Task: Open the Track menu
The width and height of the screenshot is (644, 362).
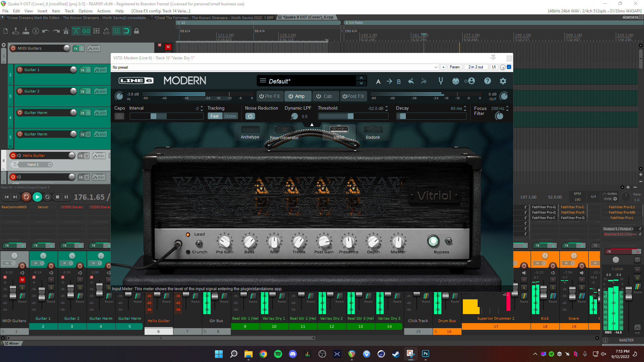Action: click(69, 11)
